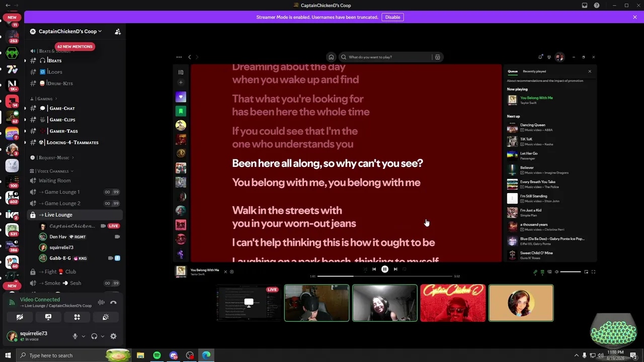Disconnect from voice channel
Viewport: 644px width, 362px height.
[x=113, y=302]
